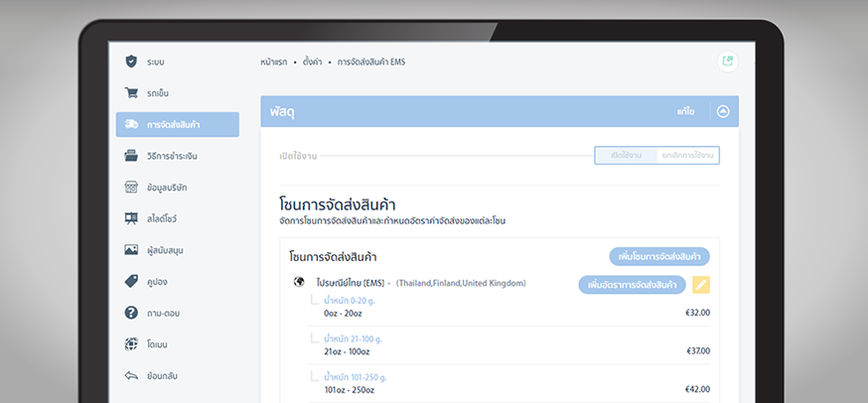Click the €42.00 price value
The height and width of the screenshot is (403, 868).
697,389
